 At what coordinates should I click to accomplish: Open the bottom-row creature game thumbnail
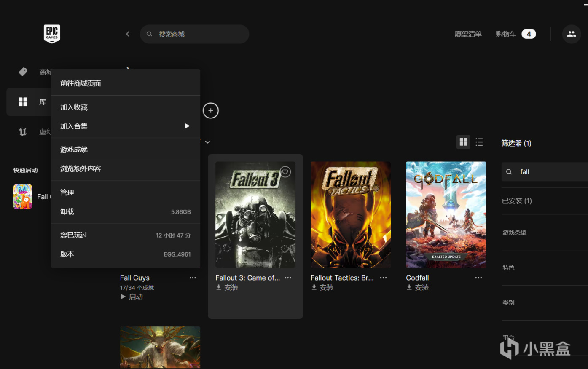(160, 348)
